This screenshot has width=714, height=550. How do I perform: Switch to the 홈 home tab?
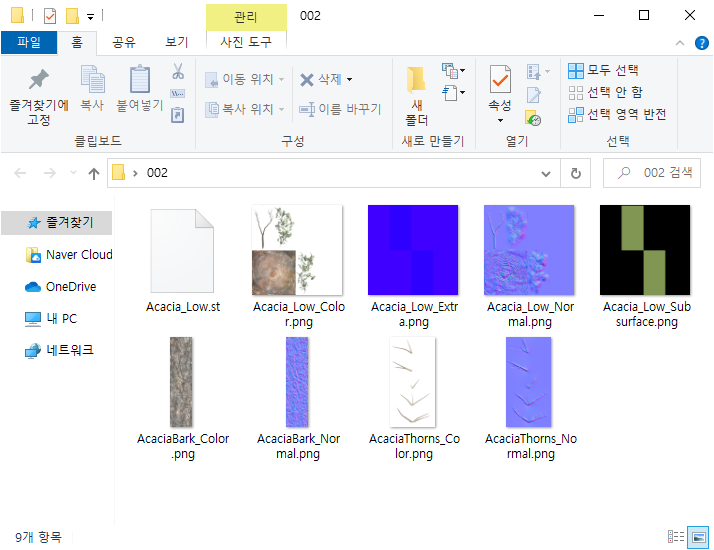[x=77, y=43]
